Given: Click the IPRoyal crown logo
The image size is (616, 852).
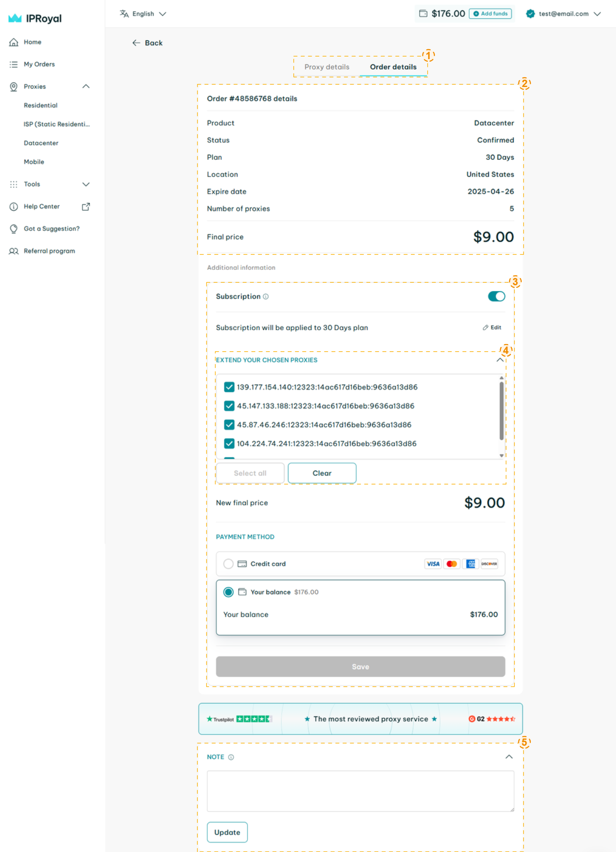Looking at the screenshot, I should (15, 18).
